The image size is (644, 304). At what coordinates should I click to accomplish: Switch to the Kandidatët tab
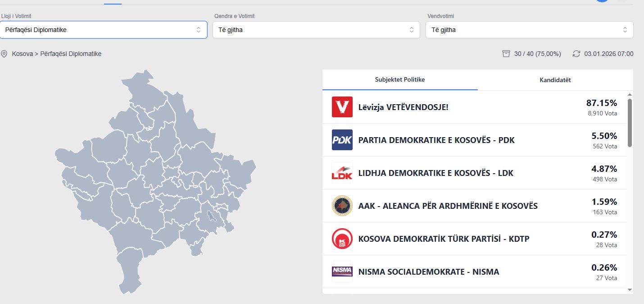(x=555, y=80)
